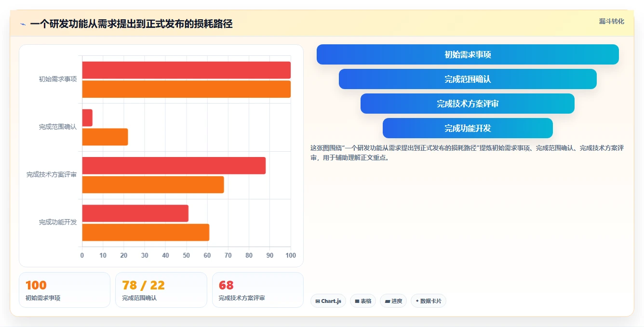The height and width of the screenshot is (327, 644).
Task: Click y-axis label 完成范围确认
Action: tap(58, 127)
